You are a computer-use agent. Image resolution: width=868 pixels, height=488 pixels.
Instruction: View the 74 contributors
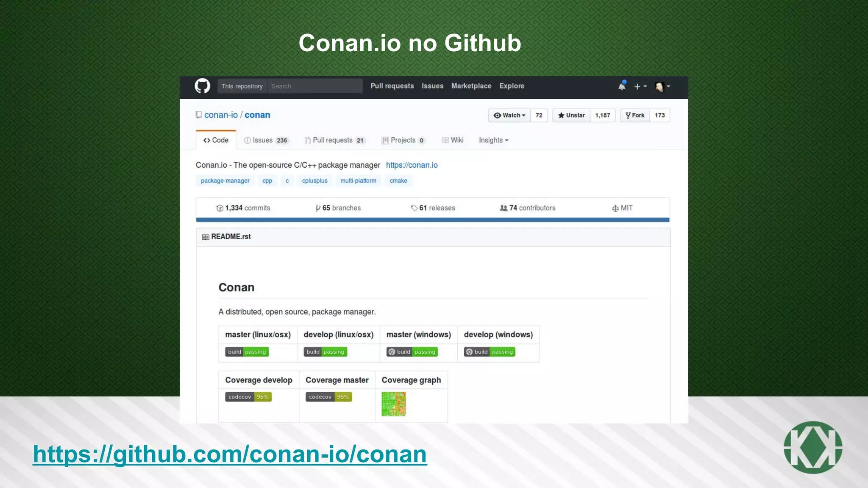click(x=528, y=208)
